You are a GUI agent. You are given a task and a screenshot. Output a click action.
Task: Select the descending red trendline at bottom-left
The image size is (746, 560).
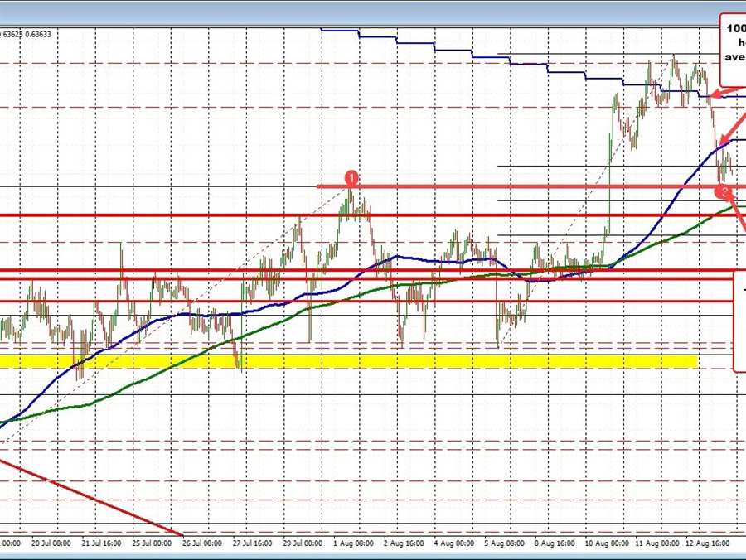tap(91, 494)
